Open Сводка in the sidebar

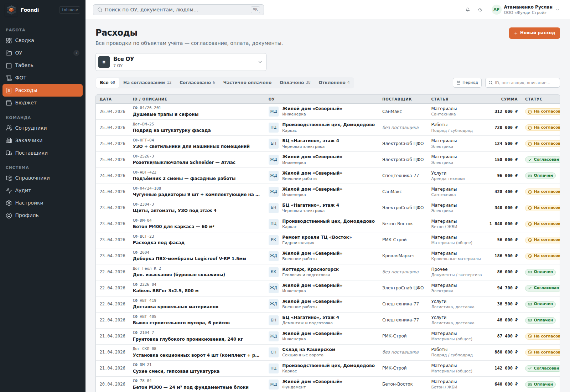(x=43, y=40)
